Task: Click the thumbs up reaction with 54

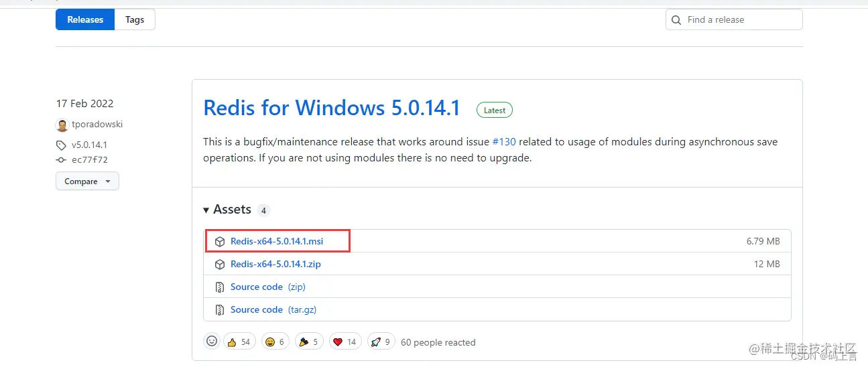Action: [x=239, y=342]
